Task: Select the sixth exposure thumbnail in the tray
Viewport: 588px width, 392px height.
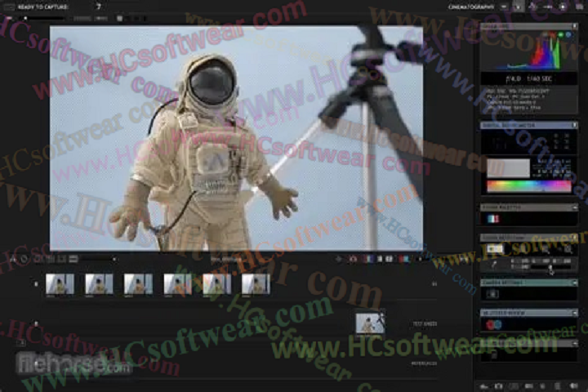Action: pyautogui.click(x=256, y=284)
